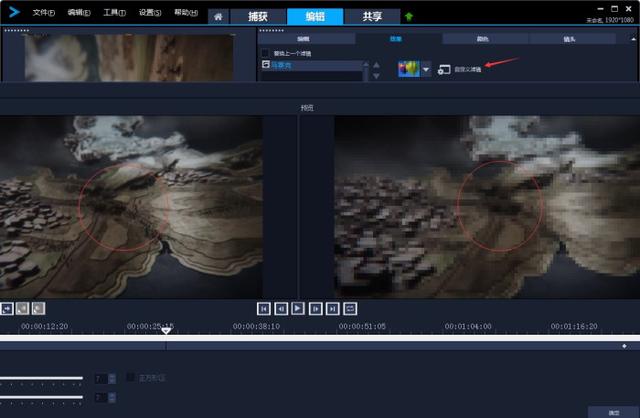
Task: Toggle the loop playback icon
Action: pos(350,309)
